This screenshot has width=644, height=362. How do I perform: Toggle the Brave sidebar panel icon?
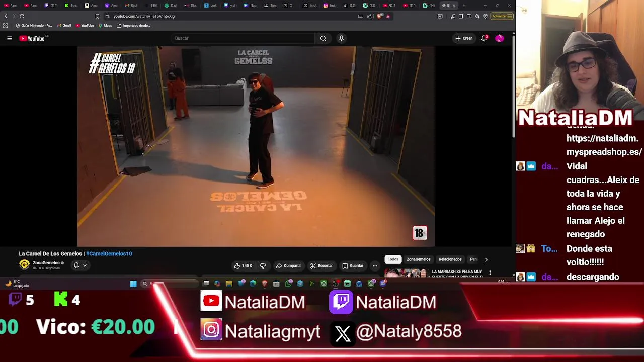(461, 16)
